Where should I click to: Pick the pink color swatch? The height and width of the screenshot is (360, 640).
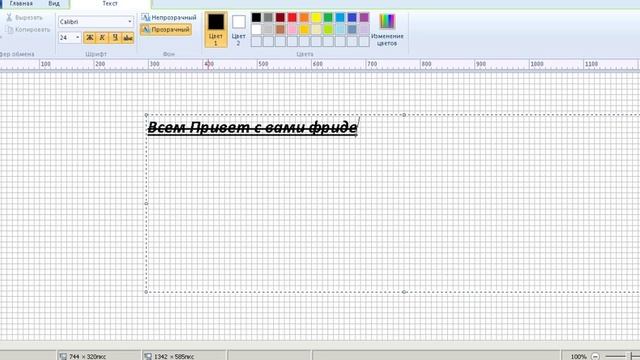(292, 29)
